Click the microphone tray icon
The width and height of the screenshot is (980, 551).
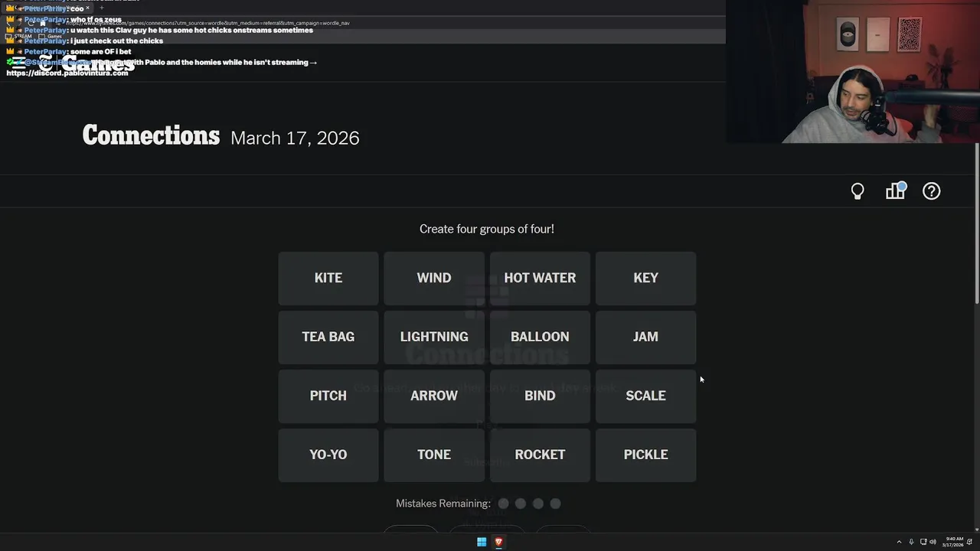911,542
